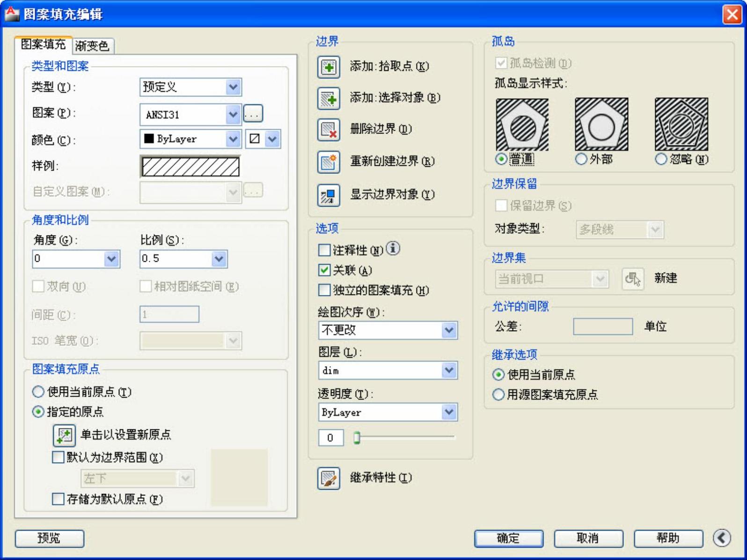Select the 忽略 island style preview
This screenshot has width=747, height=560.
click(681, 124)
